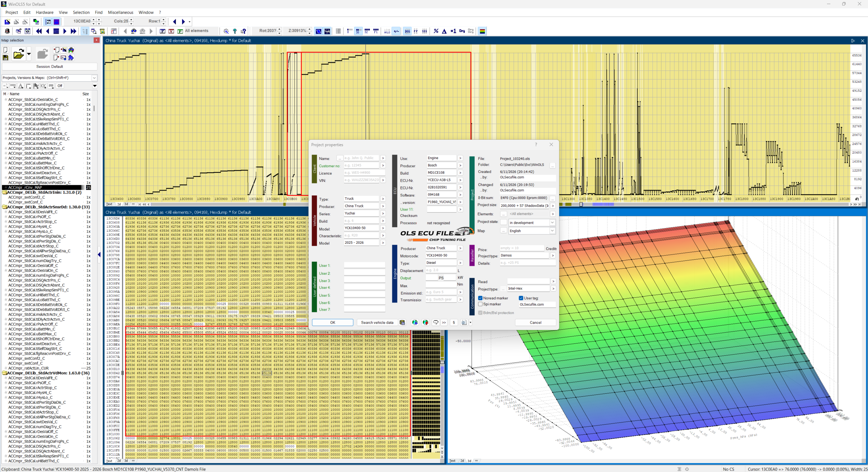Click the HiLo byte order icon
Viewport: 868px width, 472px height.
click(x=387, y=31)
